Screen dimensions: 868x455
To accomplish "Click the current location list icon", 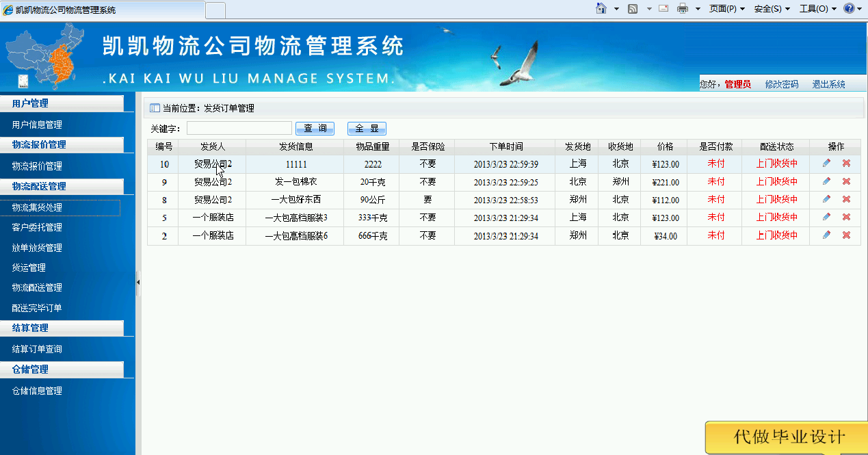I will (x=155, y=108).
